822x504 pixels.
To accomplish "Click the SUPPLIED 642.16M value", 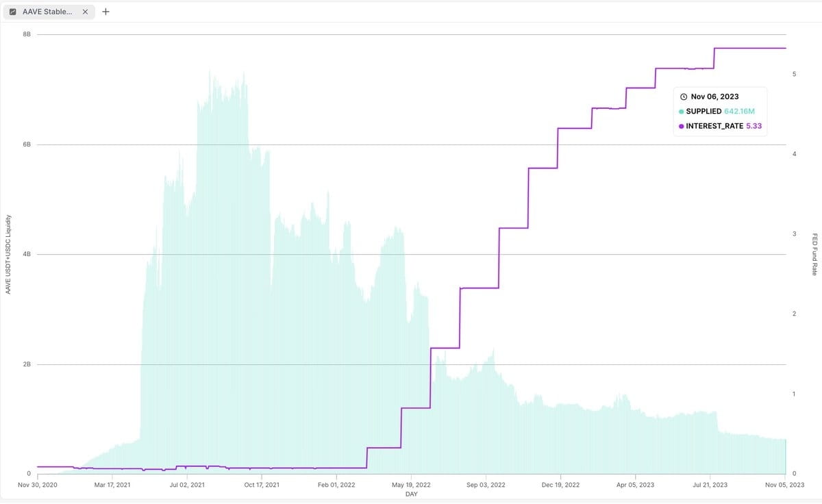I will click(739, 111).
